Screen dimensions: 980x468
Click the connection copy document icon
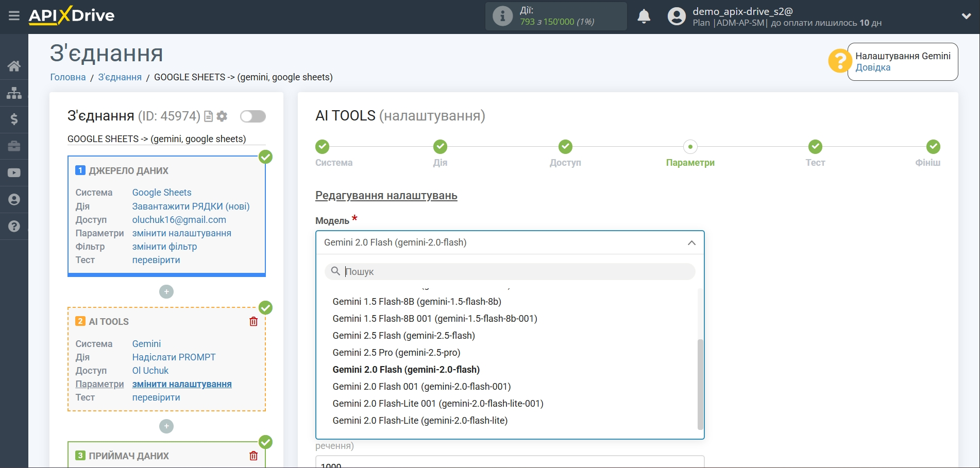tap(208, 116)
